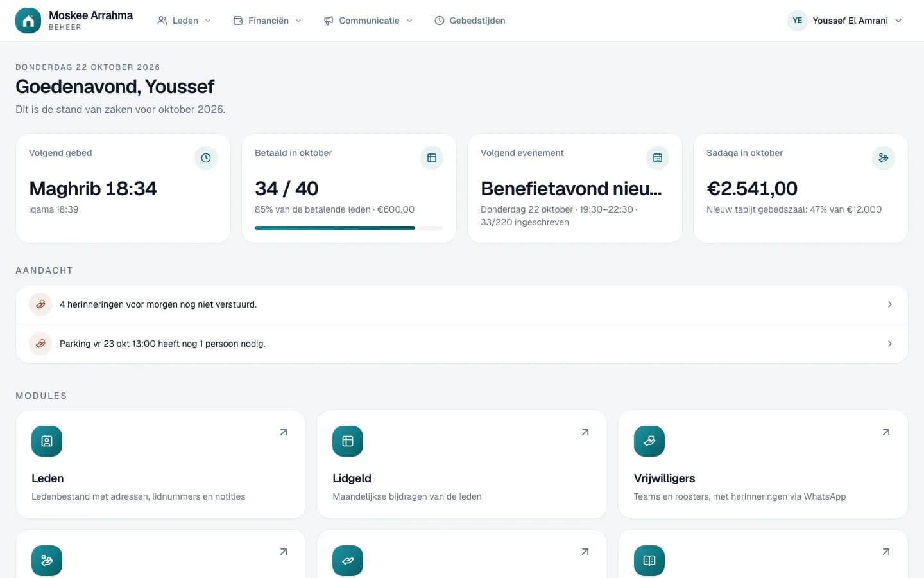Screen dimensions: 924x578
Task: Expand the Financiën dropdown menu
Action: click(x=268, y=21)
